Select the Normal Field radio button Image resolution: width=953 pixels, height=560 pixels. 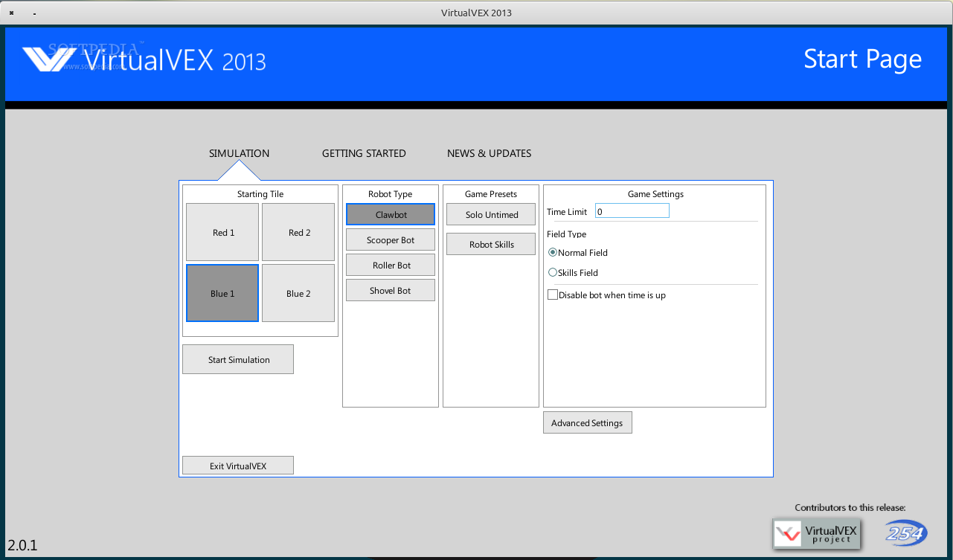coord(553,252)
